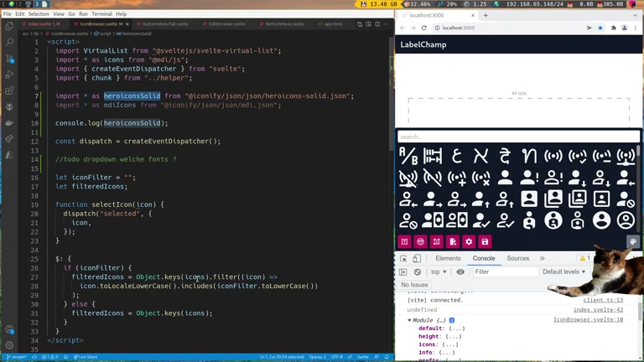Viewport: 644px width, 362px height.
Task: Select the access point plus icon
Action: 457,178
